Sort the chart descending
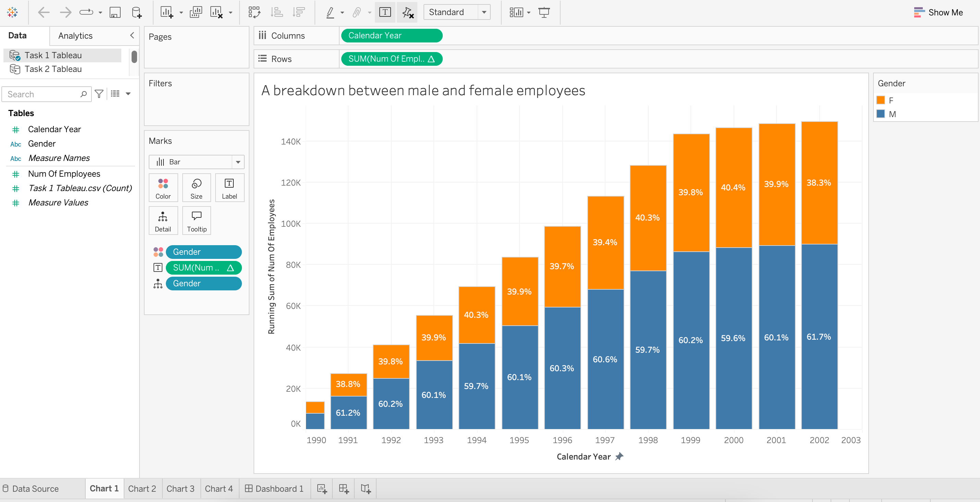The height and width of the screenshot is (502, 980). [x=299, y=12]
